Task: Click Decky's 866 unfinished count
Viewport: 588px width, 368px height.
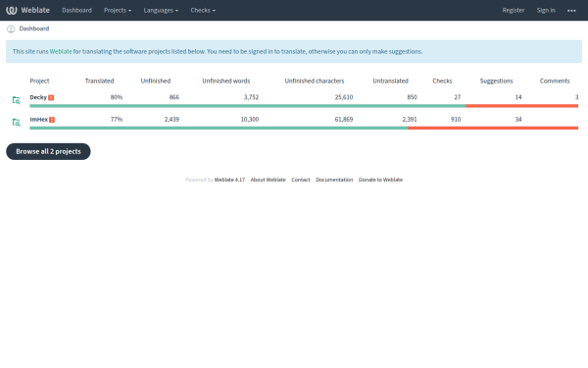Action: coord(174,97)
